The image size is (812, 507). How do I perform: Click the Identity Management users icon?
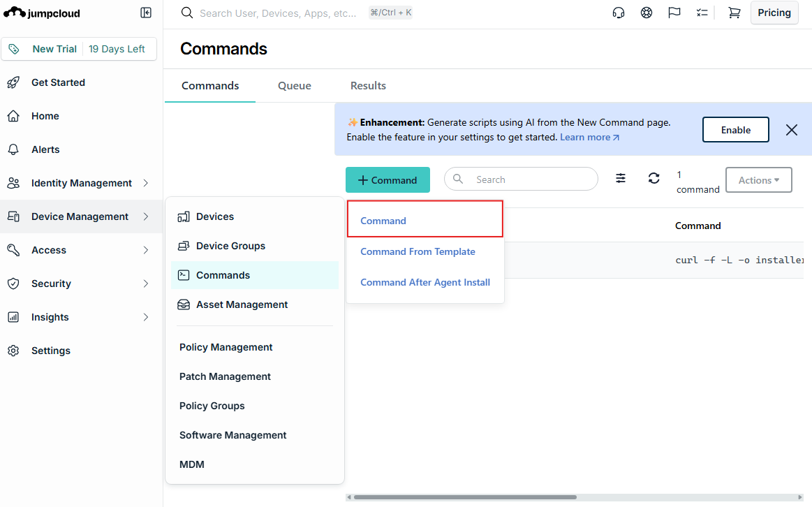[13, 184]
